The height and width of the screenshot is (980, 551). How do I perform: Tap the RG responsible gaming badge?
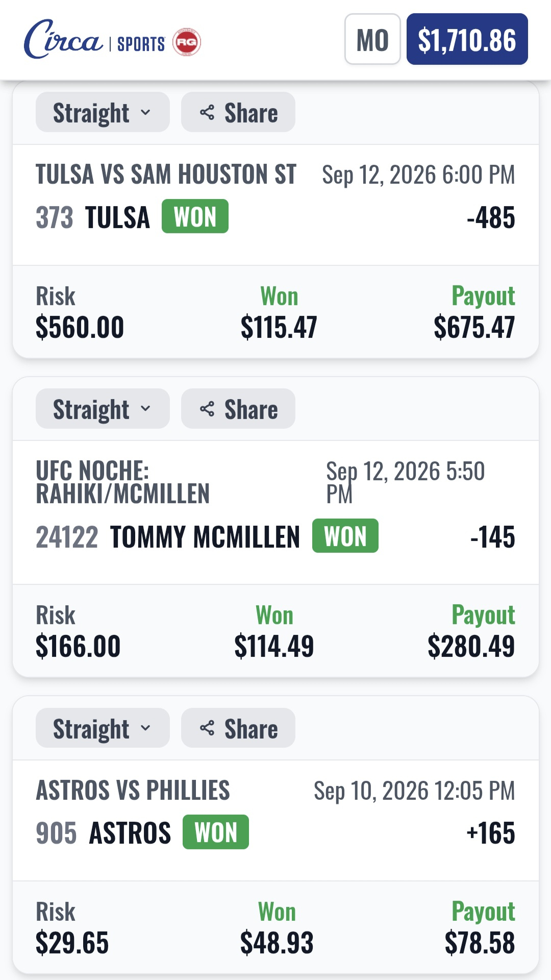[187, 42]
